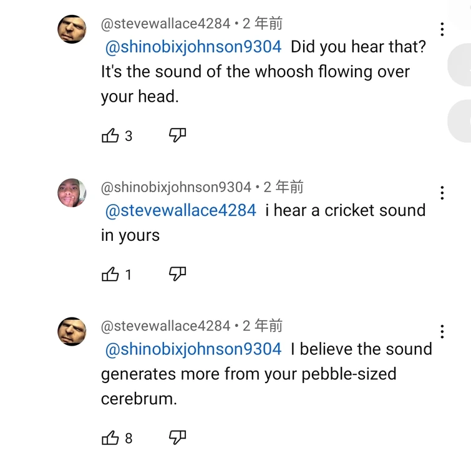Image resolution: width=471 pixels, height=476 pixels.
Task: Open stevewallace4284's avatar on the whoosh comment
Action: [x=72, y=29]
